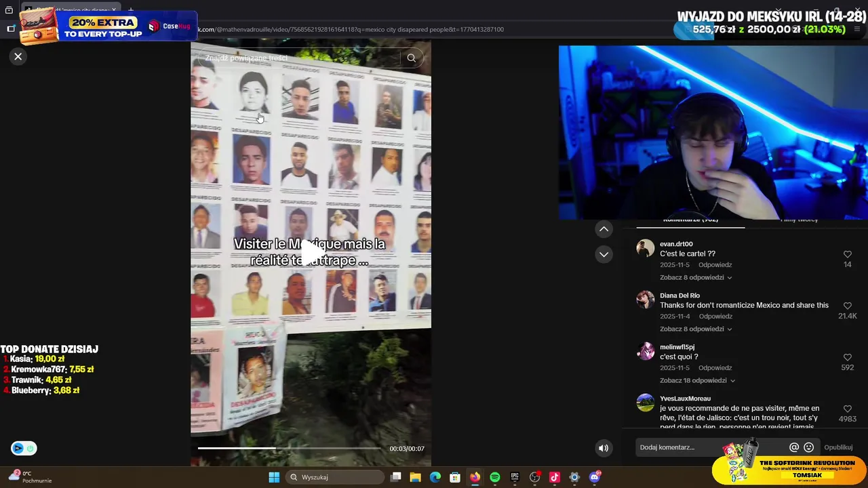Open Microsoft Edge from the taskbar
868x488 pixels.
point(435,477)
